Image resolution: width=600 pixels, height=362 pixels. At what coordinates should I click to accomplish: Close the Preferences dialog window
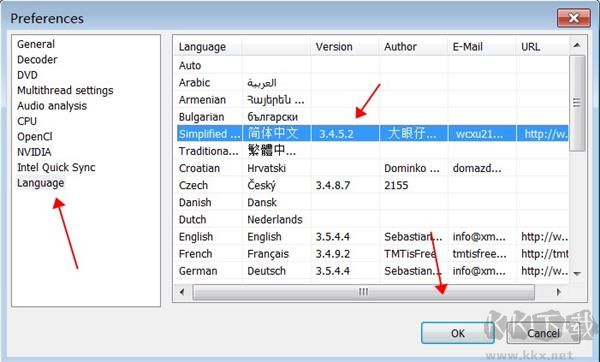coord(573,18)
